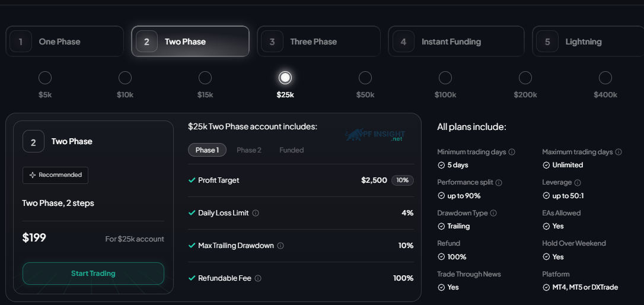Viewport: 644px width, 305px height.
Task: Click the Start Trading button
Action: coord(93,274)
